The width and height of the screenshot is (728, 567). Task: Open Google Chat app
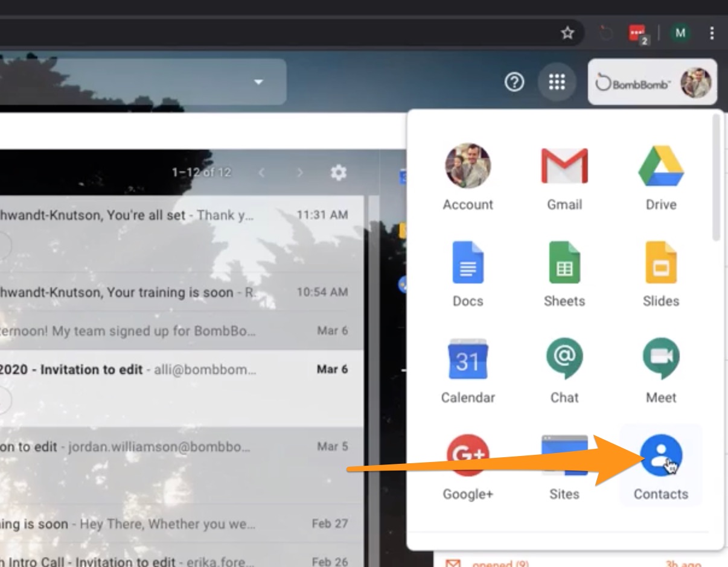click(x=564, y=369)
